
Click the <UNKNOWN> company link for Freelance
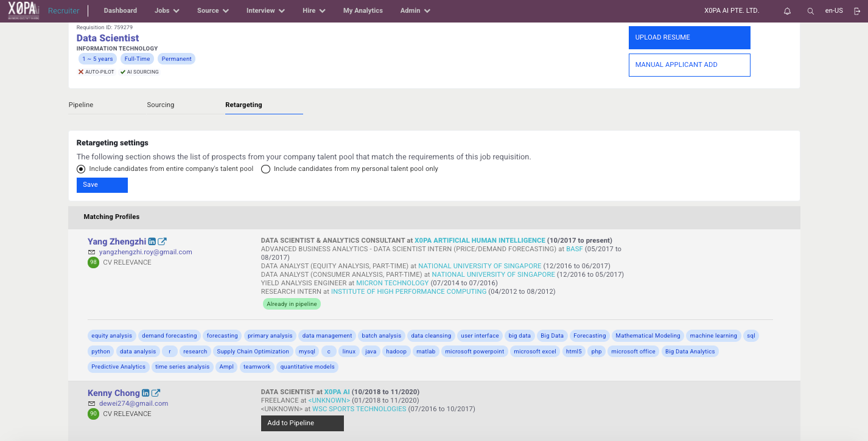[x=329, y=401]
